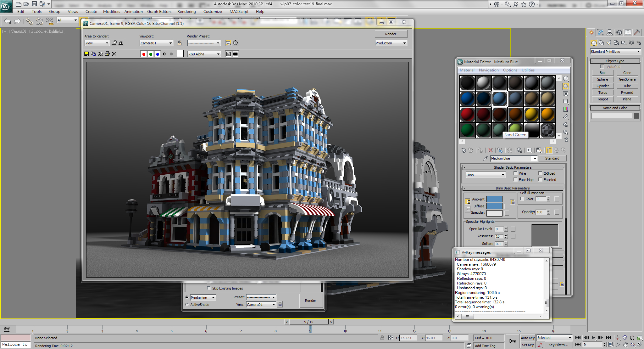The height and width of the screenshot is (349, 644).
Task: Save the rendered image to file
Action: tap(87, 54)
